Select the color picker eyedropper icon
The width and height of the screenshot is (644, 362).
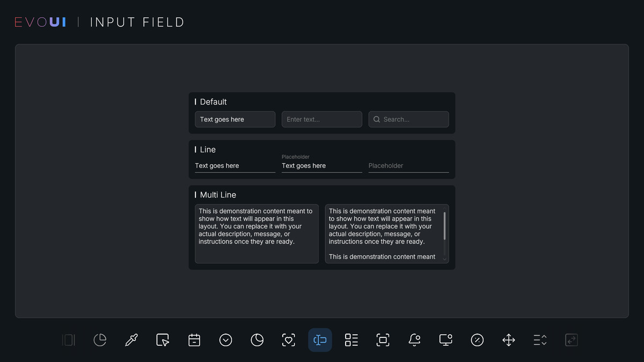click(131, 340)
